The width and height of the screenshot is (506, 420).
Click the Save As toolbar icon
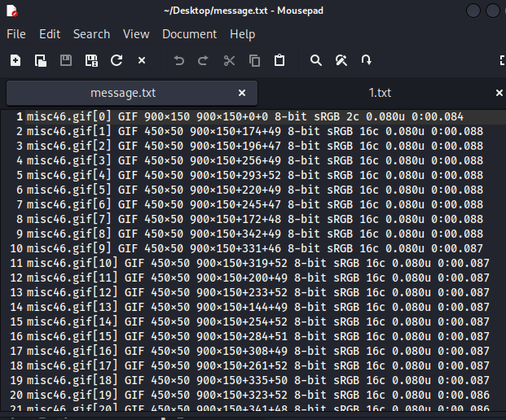pyautogui.click(x=91, y=60)
